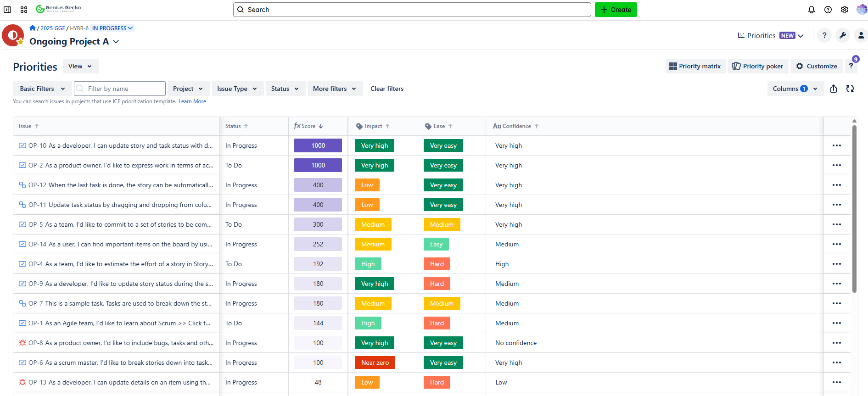Click the notifications bell icon
The width and height of the screenshot is (868, 396).
(812, 10)
